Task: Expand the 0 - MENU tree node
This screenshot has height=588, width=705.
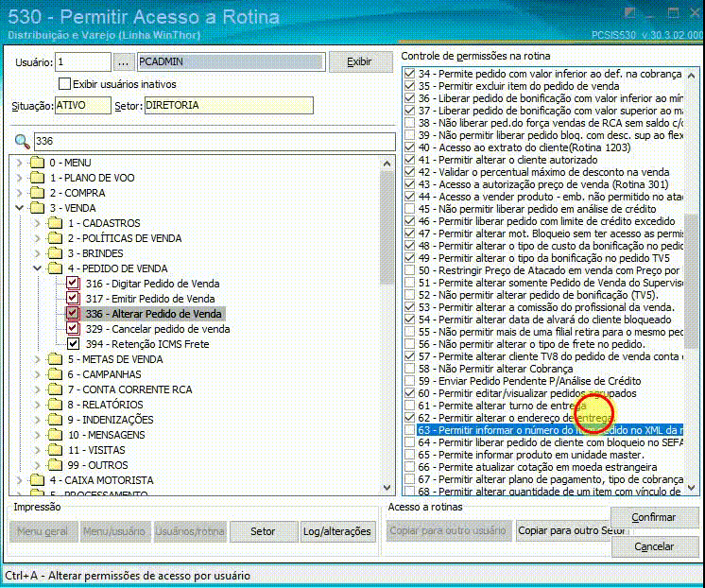Action: 19,163
